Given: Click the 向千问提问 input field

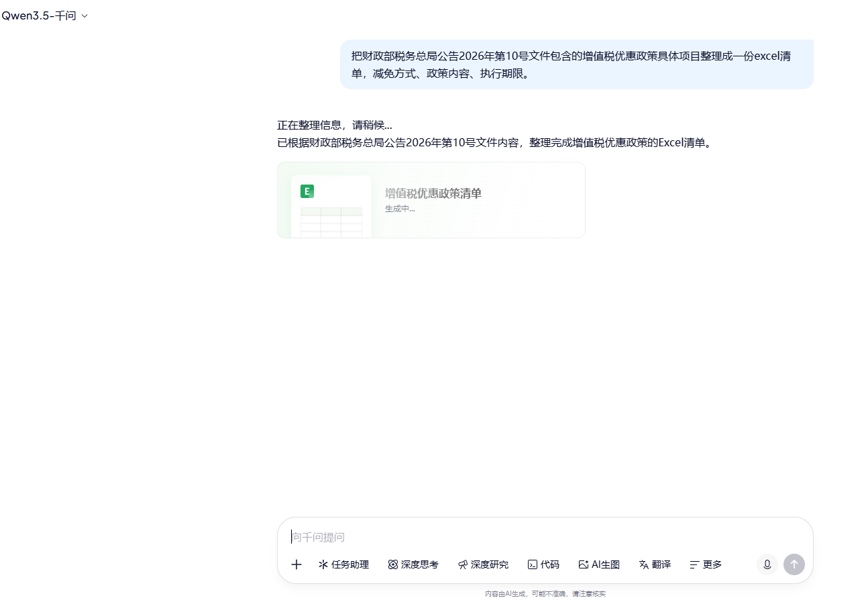Looking at the screenshot, I should pos(470,537).
